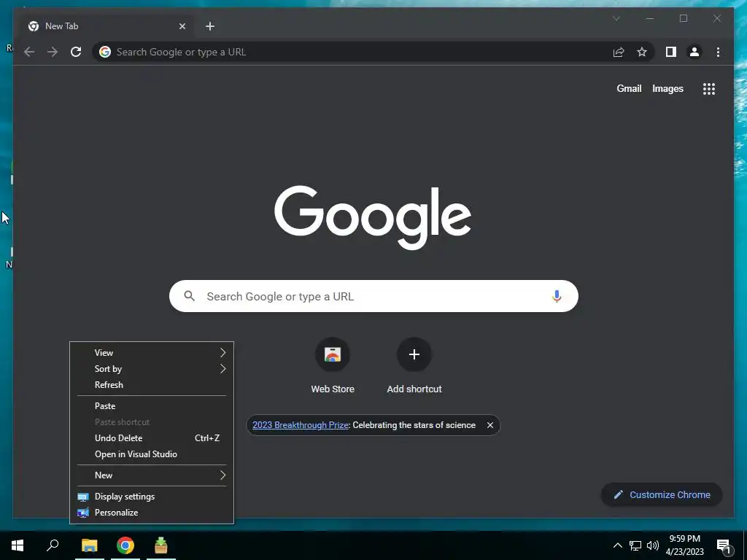Viewport: 747px width, 560px height.
Task: Select Open in Visual Studio
Action: pyautogui.click(x=152, y=454)
